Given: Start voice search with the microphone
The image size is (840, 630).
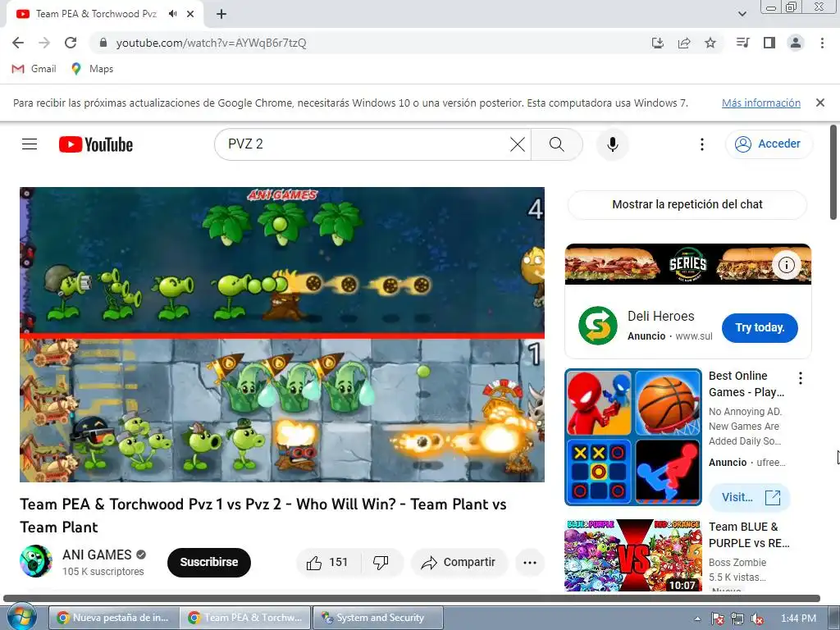Looking at the screenshot, I should pos(612,144).
